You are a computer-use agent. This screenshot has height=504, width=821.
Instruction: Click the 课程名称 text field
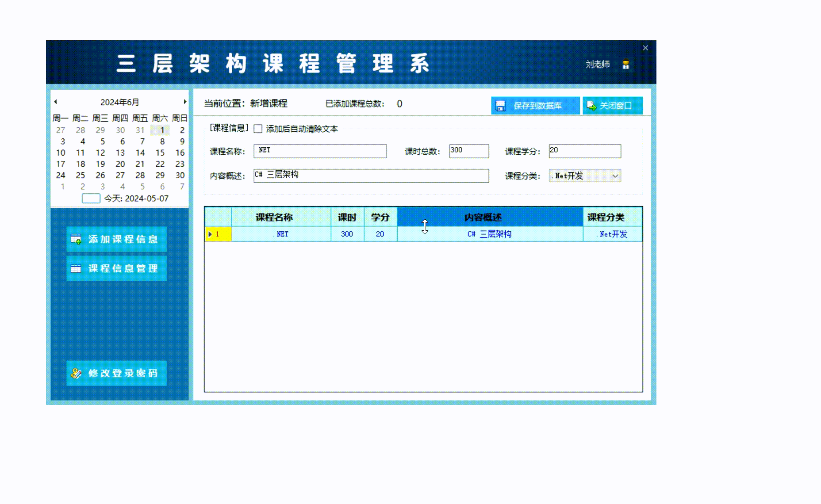pyautogui.click(x=320, y=151)
